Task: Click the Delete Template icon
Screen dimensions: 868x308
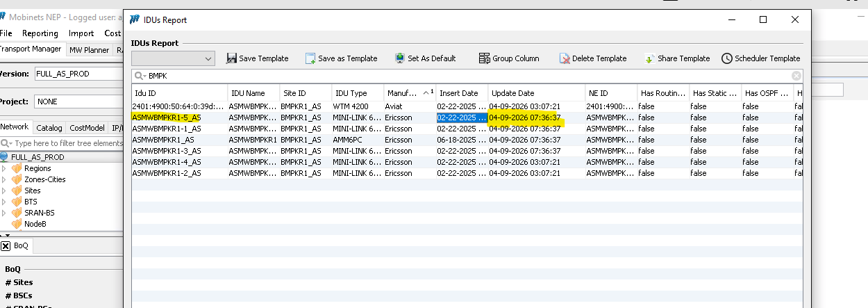Action: pos(565,59)
